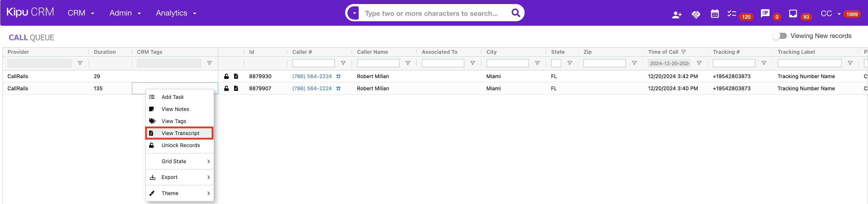Open the Analytics dropdown menu

(x=176, y=13)
